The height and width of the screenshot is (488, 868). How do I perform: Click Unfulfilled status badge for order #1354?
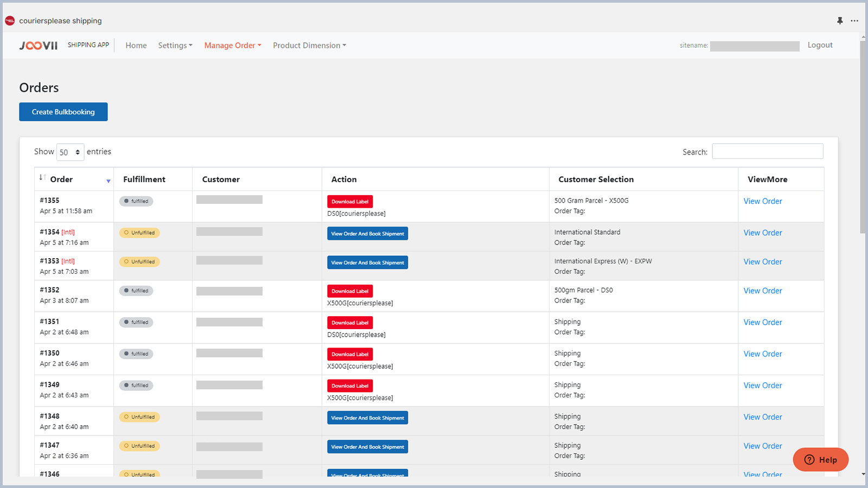coord(139,233)
